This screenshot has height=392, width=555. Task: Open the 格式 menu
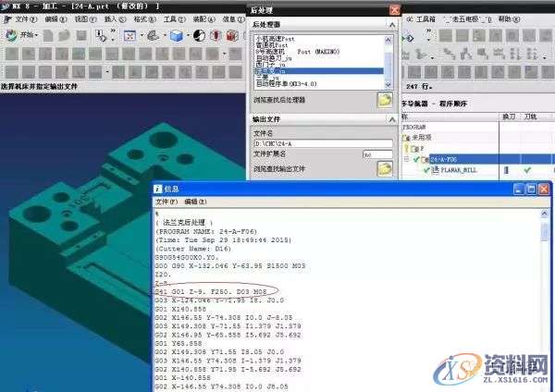pos(142,18)
